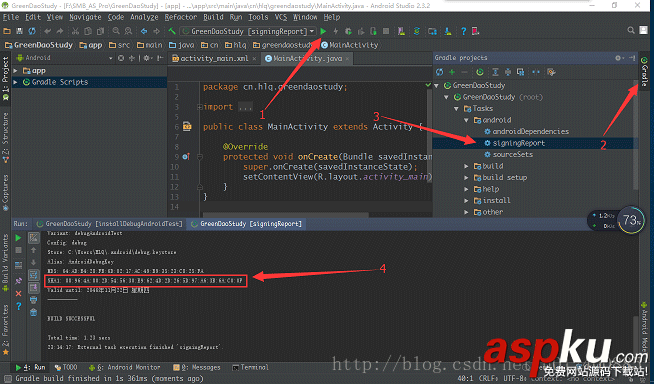Image resolution: width=654 pixels, height=384 pixels.
Task: Expand the help tasks folder
Action: pos(467,189)
